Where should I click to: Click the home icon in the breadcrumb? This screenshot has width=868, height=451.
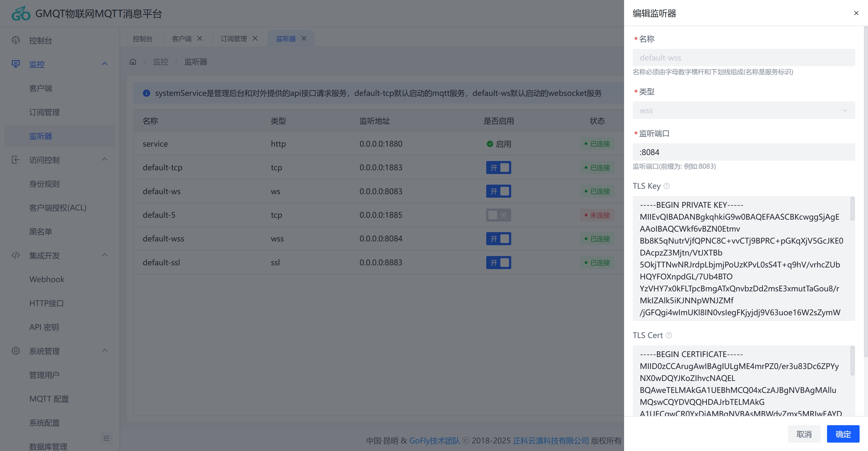click(133, 61)
